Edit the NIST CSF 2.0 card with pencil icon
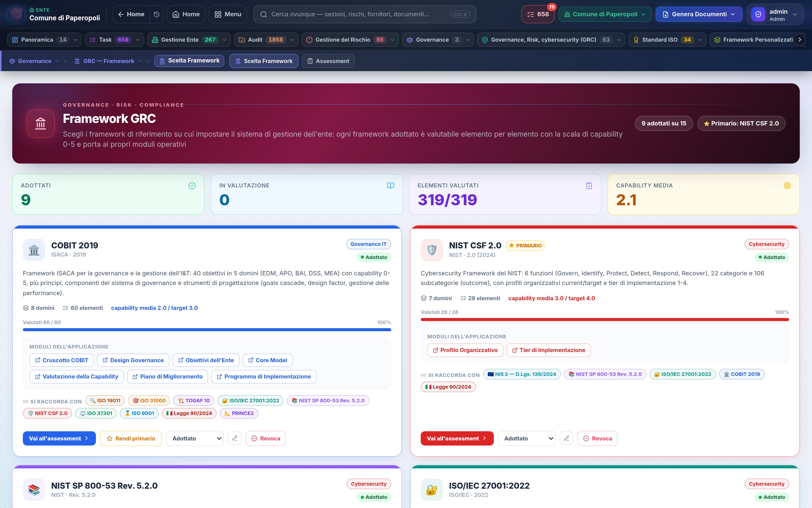This screenshot has height=508, width=812. pyautogui.click(x=566, y=438)
